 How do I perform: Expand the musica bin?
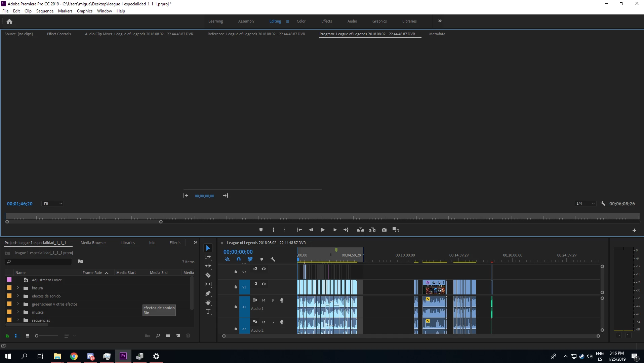18,312
